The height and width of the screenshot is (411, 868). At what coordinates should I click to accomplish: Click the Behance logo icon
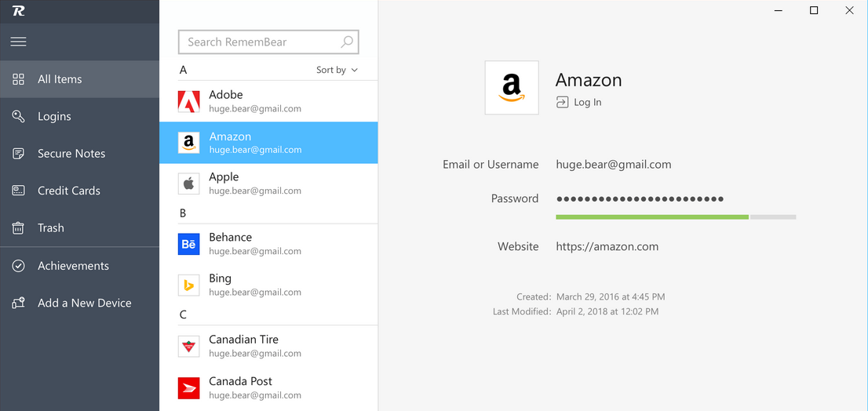[x=188, y=244]
